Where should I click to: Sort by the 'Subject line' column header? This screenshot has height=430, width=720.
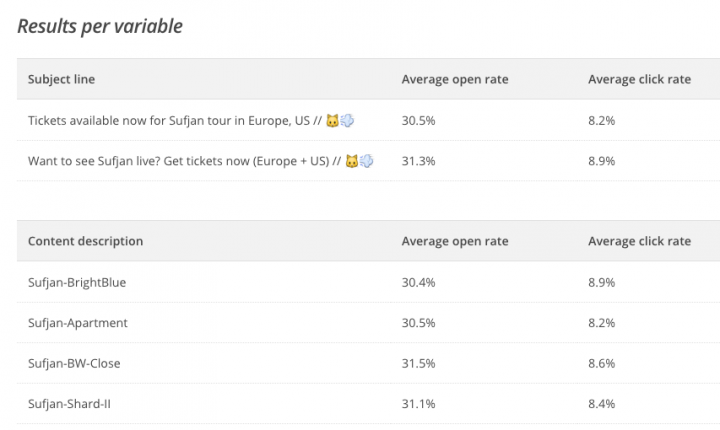coord(61,79)
